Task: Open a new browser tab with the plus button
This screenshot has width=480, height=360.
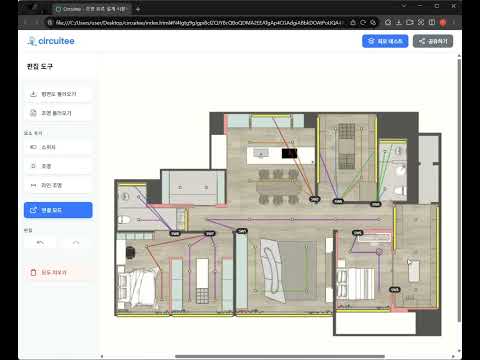Action: click(138, 9)
